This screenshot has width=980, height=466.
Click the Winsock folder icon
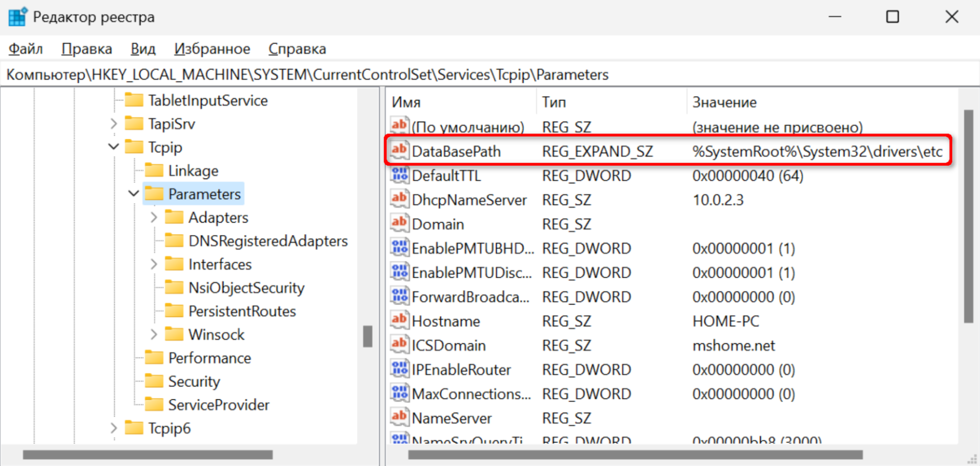(x=174, y=334)
